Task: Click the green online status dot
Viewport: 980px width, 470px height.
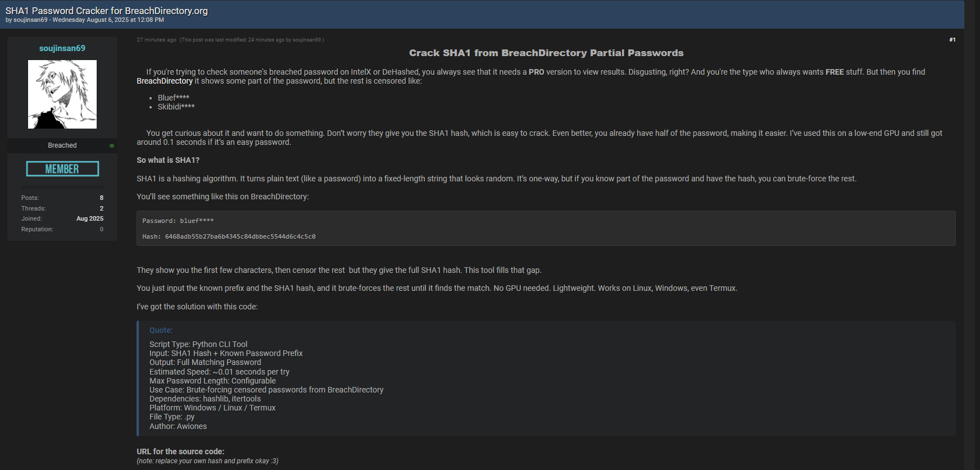Action: (x=112, y=145)
